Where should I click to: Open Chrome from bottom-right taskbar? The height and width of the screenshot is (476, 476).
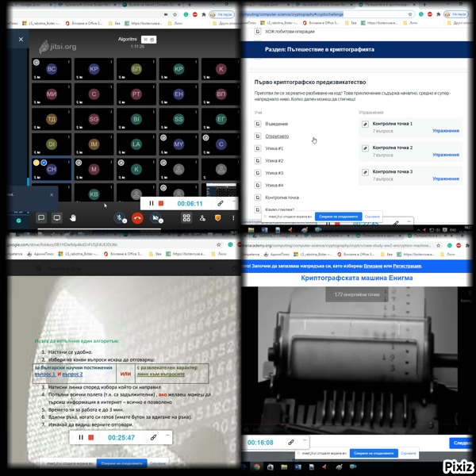point(256,467)
